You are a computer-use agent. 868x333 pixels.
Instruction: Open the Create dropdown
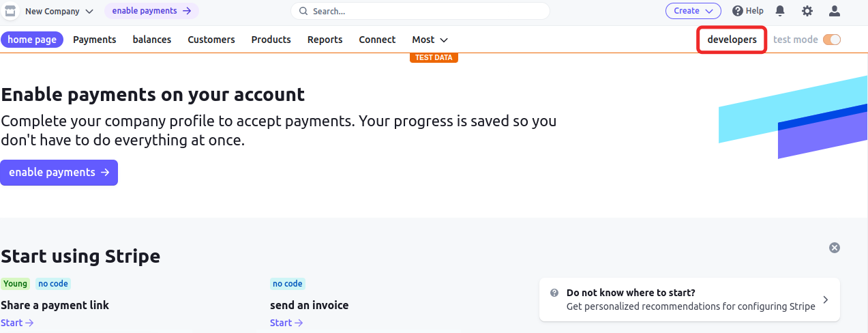tap(693, 11)
